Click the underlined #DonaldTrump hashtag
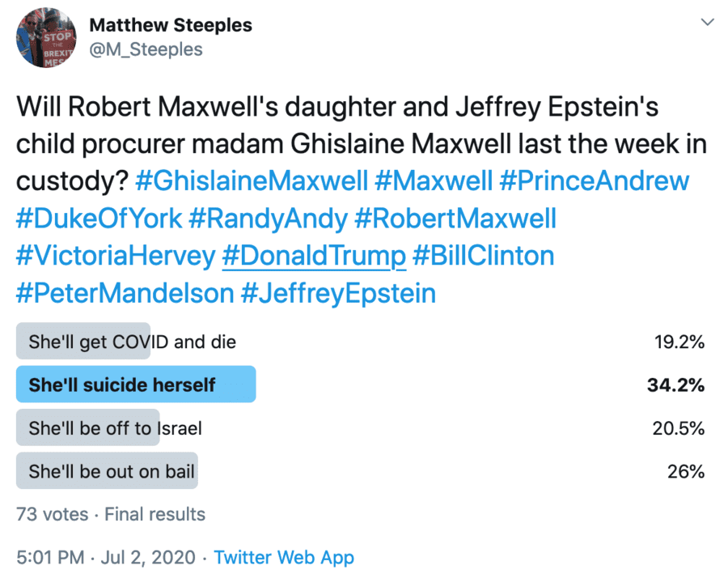728x578 pixels. pyautogui.click(x=313, y=256)
